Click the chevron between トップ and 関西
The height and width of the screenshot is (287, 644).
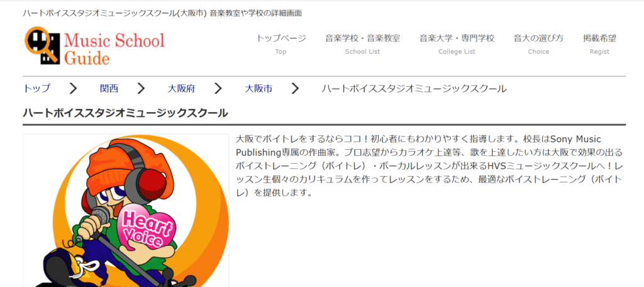tap(73, 88)
